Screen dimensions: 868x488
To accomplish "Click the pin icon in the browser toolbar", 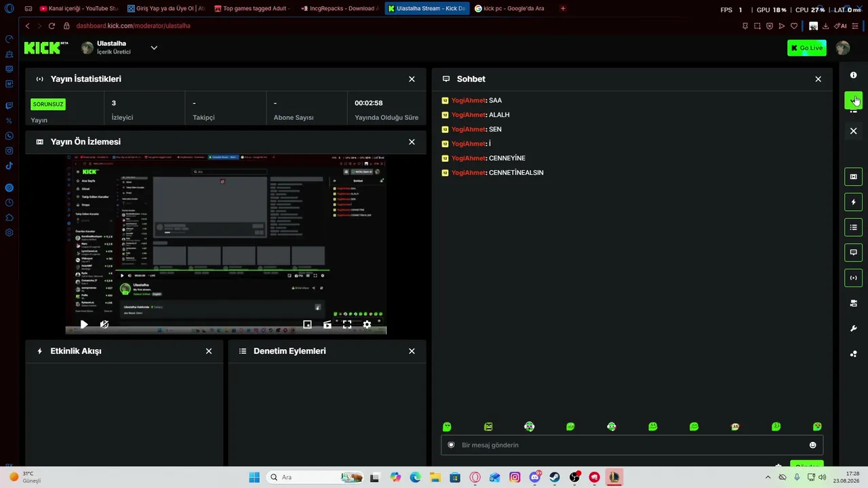I will point(745,26).
